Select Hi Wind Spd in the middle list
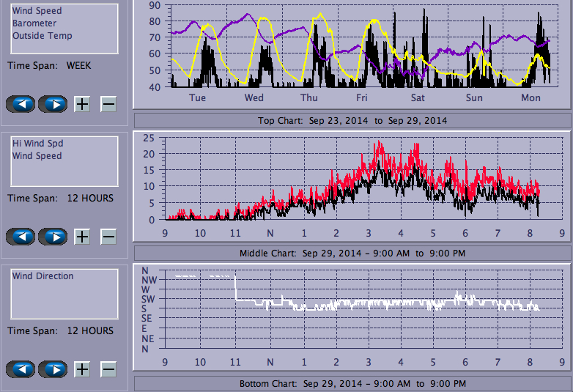This screenshot has width=573, height=392. (37, 144)
